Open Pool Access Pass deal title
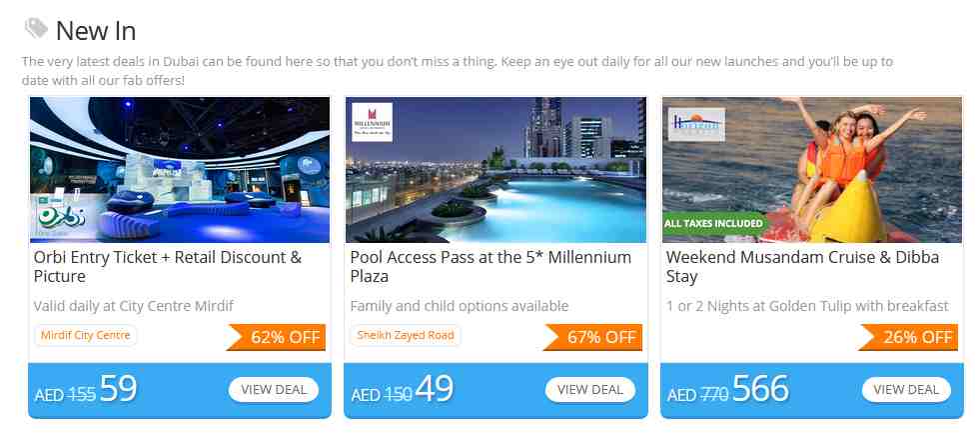 pyautogui.click(x=490, y=266)
